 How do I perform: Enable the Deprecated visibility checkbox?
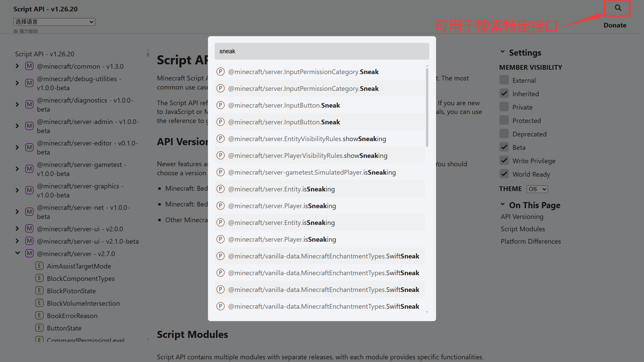click(x=504, y=134)
